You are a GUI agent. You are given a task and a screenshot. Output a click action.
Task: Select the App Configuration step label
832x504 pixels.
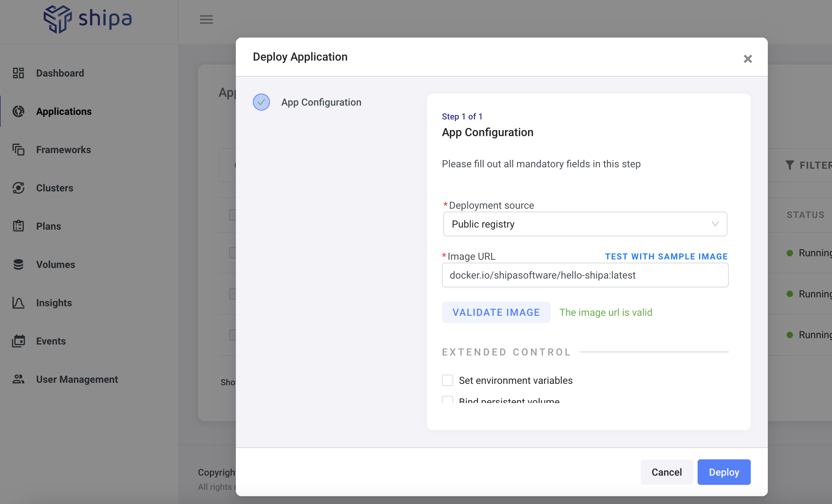[321, 102]
